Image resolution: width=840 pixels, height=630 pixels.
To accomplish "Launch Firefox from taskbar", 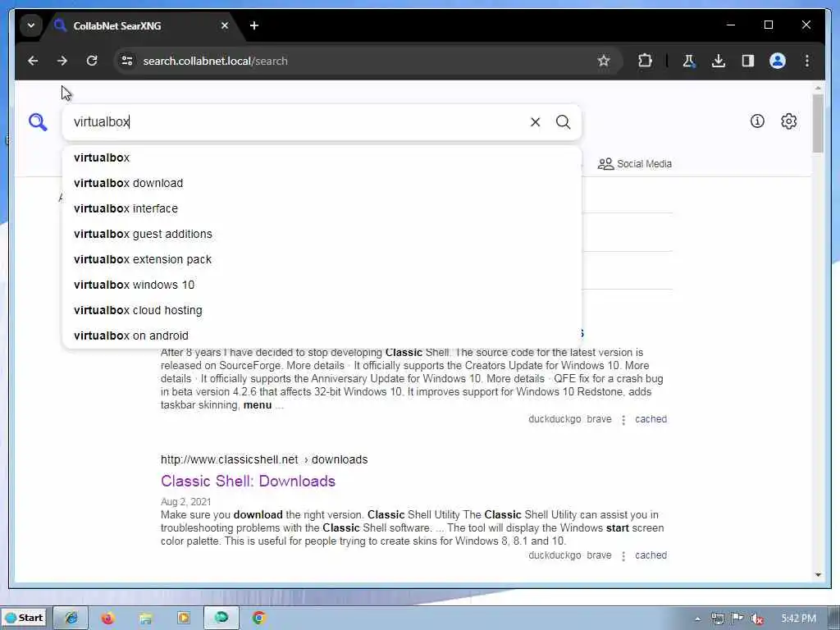I will (107, 618).
